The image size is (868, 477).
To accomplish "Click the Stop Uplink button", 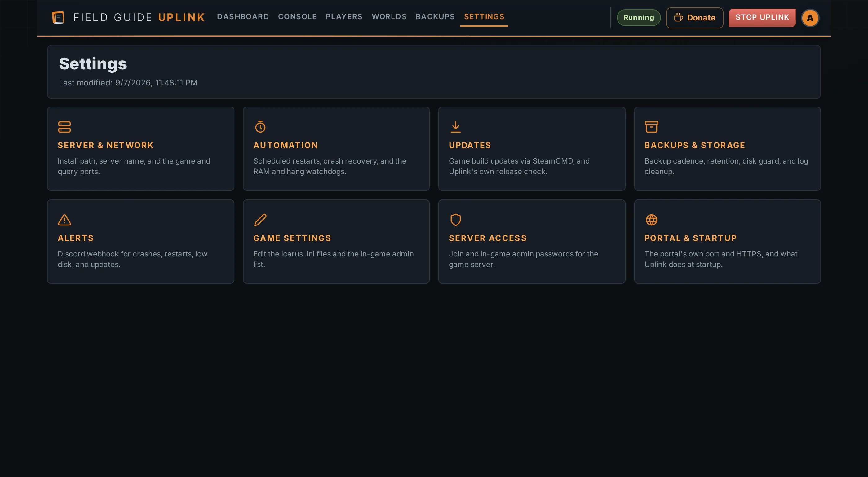I will [762, 18].
